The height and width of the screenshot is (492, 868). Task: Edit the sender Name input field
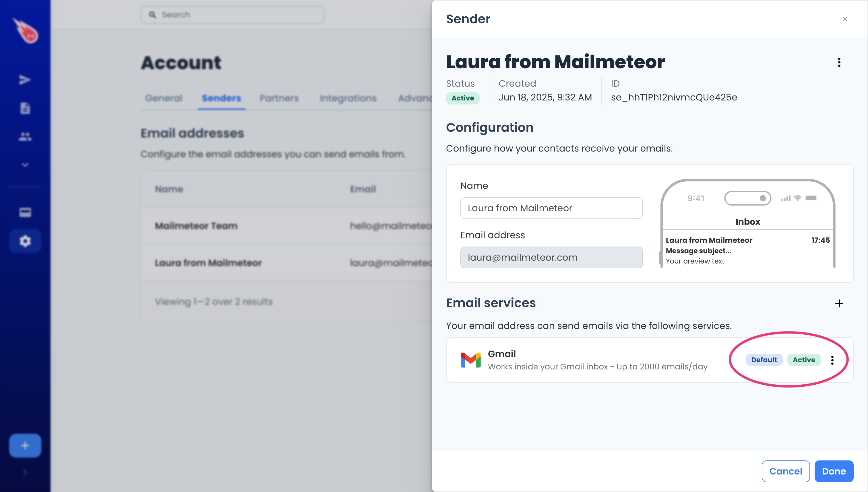[551, 208]
